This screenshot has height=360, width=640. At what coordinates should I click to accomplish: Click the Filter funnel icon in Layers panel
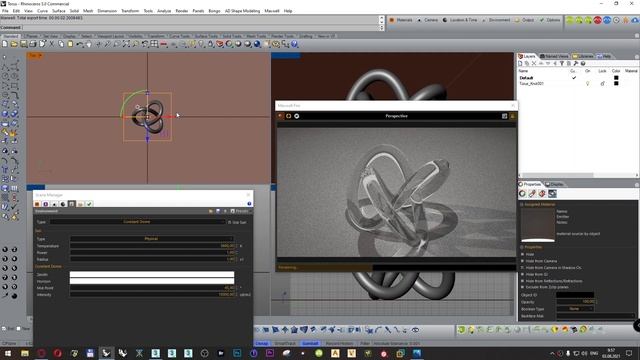point(562,64)
